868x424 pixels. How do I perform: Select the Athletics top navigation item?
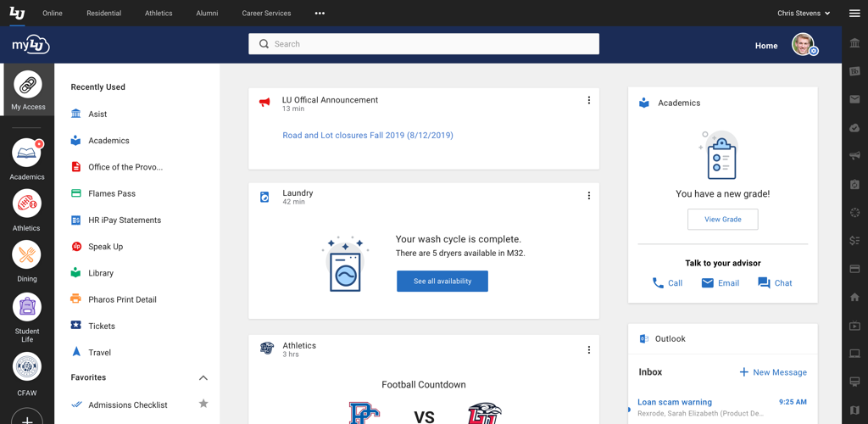[x=159, y=14]
